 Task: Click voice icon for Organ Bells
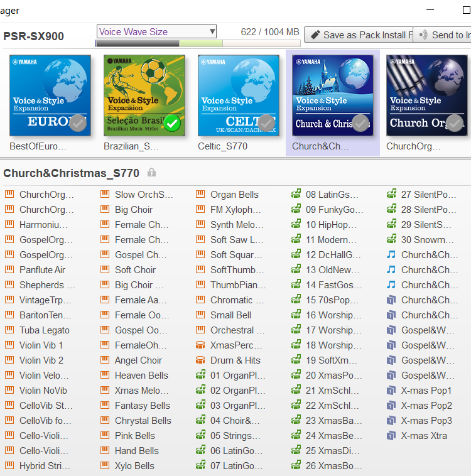click(x=200, y=194)
